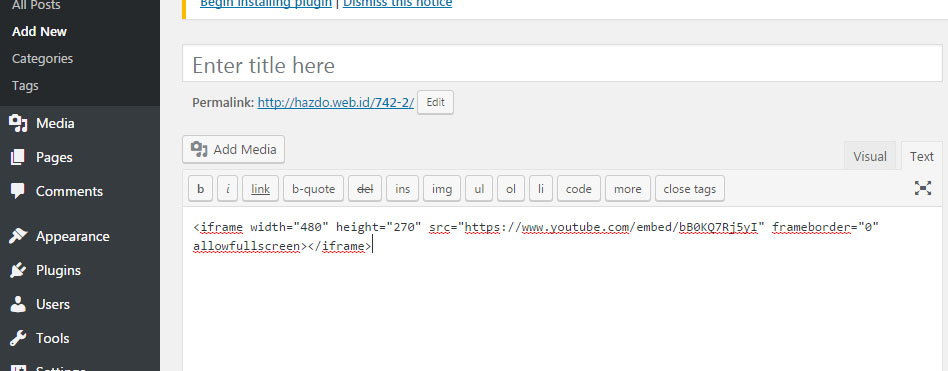Click the Comments bubble icon in sidebar
This screenshot has height=371, width=948.
click(18, 191)
